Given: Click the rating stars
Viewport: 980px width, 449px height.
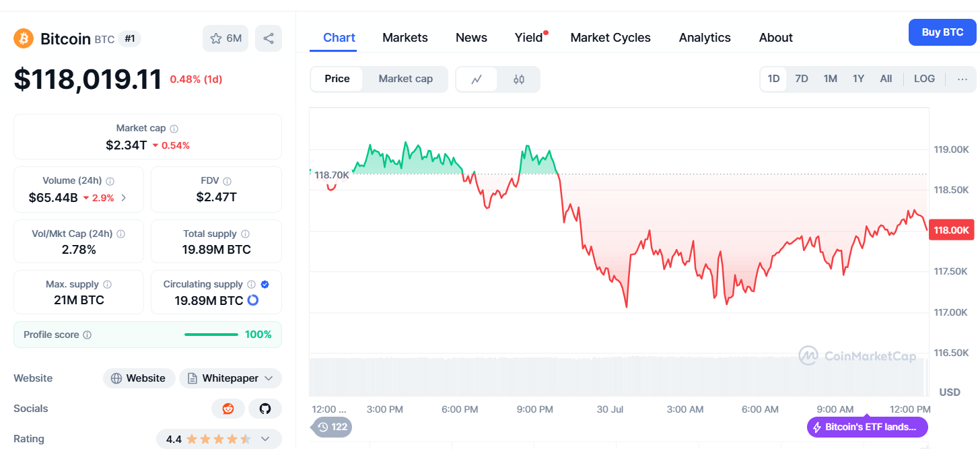Looking at the screenshot, I should click(x=219, y=439).
